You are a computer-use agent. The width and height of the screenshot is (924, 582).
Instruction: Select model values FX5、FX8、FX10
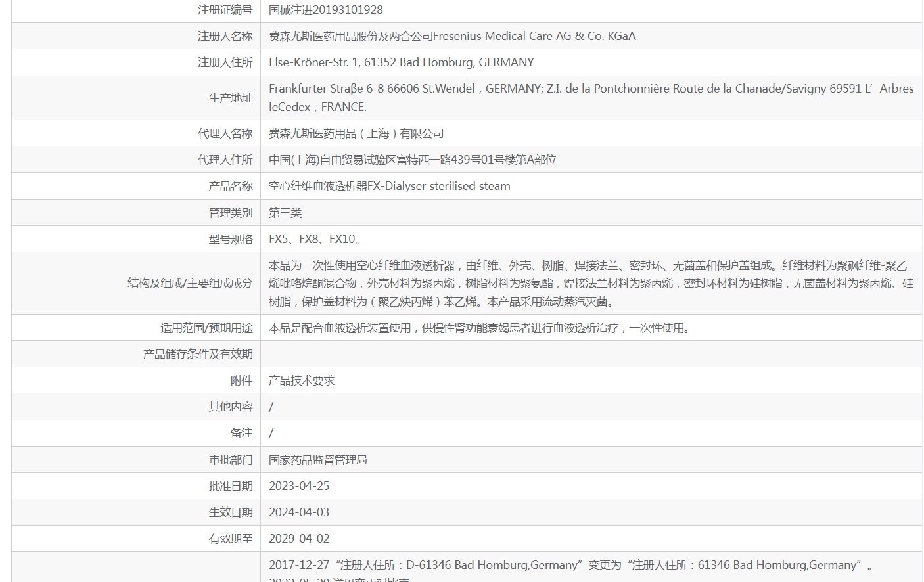point(315,239)
